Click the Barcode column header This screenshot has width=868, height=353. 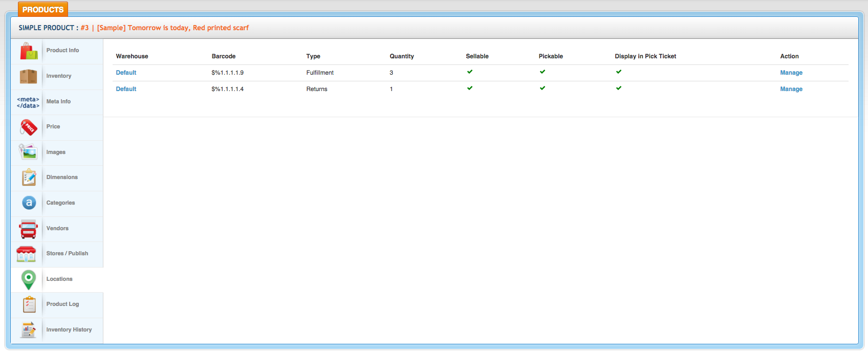click(224, 56)
